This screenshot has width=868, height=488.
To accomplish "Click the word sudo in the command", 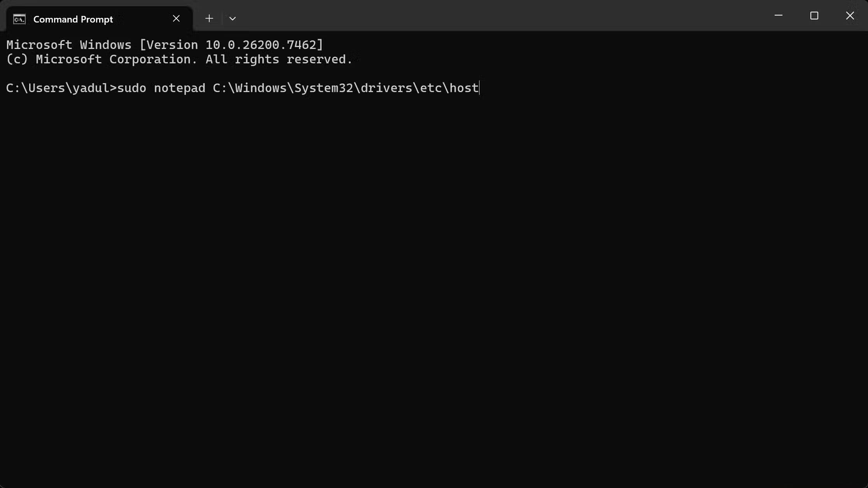I will tap(131, 88).
